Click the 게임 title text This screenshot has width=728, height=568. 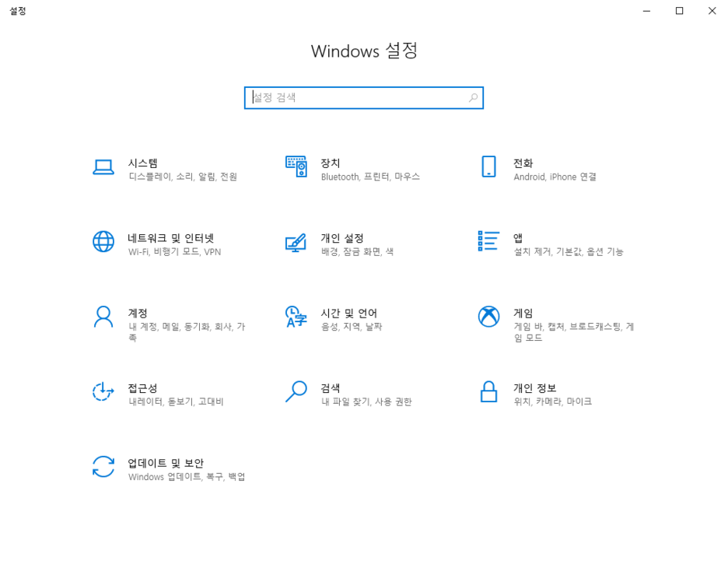(x=523, y=314)
